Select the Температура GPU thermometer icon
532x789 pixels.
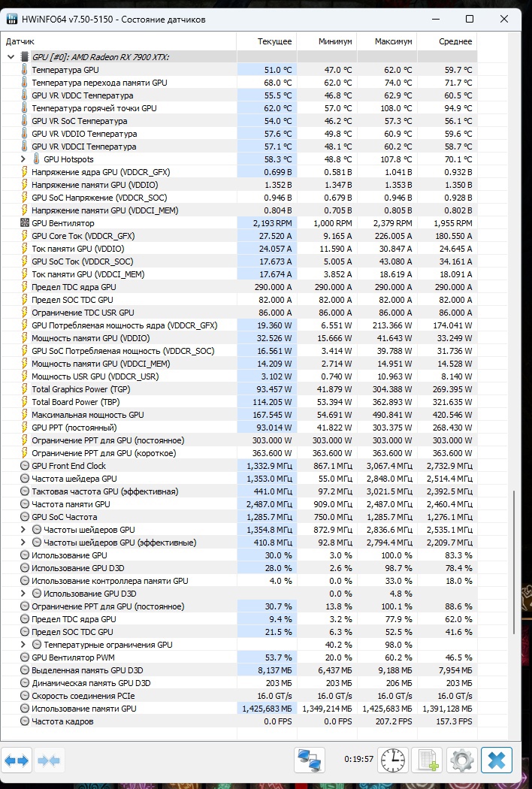coord(24,69)
